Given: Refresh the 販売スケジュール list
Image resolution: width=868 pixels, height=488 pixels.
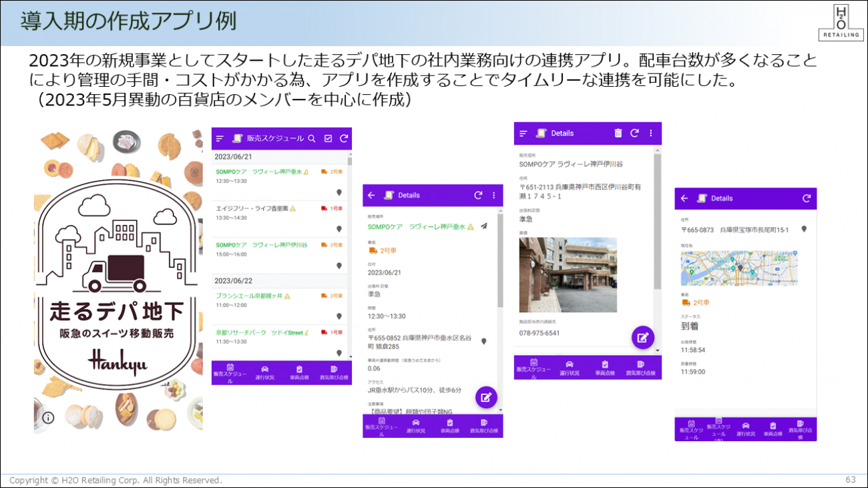Looking at the screenshot, I should pos(344,139).
